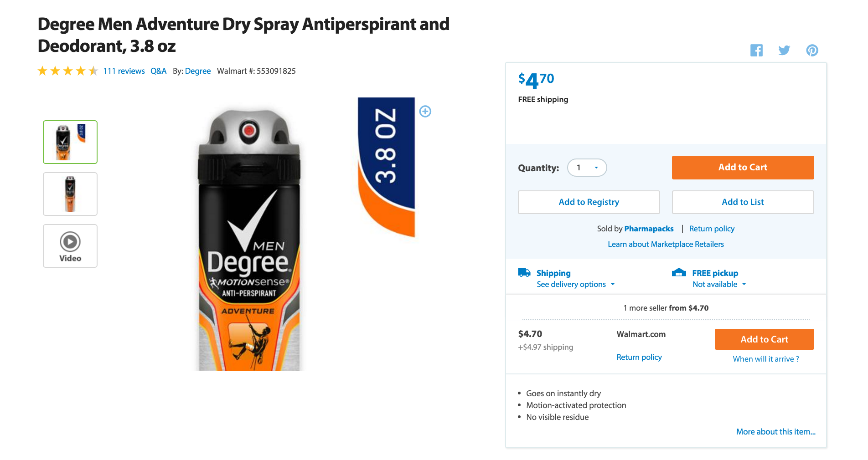Screen dimensions: 868x460
Task: Open More about this item link
Action: tap(775, 432)
